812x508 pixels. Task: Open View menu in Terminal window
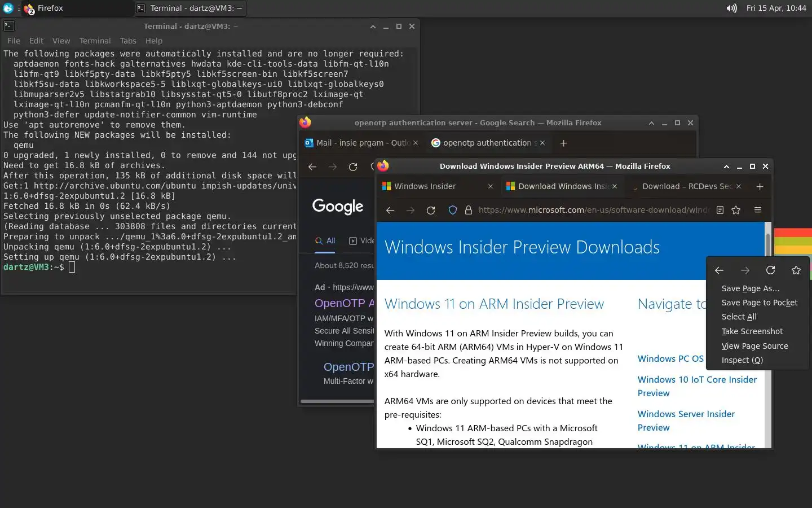tap(61, 41)
